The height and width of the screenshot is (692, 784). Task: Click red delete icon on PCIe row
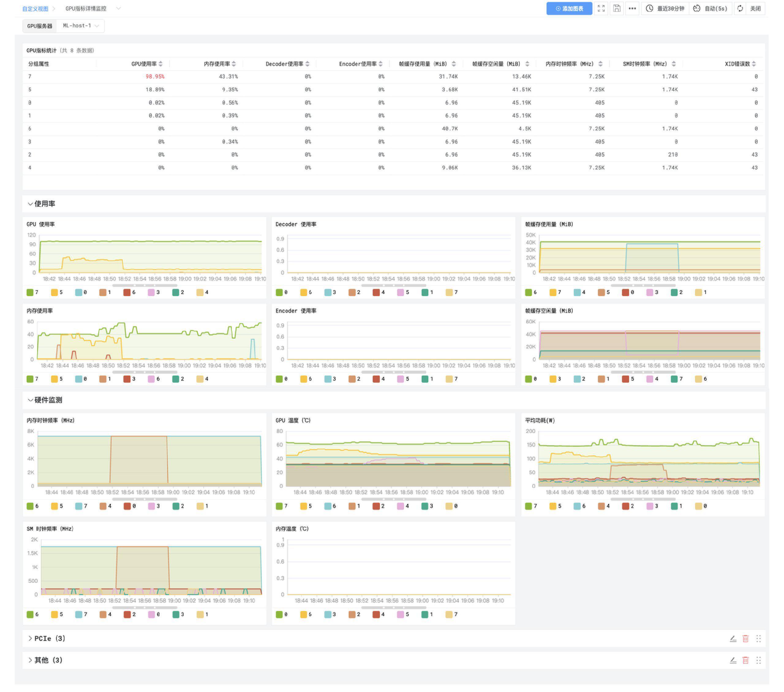[x=746, y=638]
